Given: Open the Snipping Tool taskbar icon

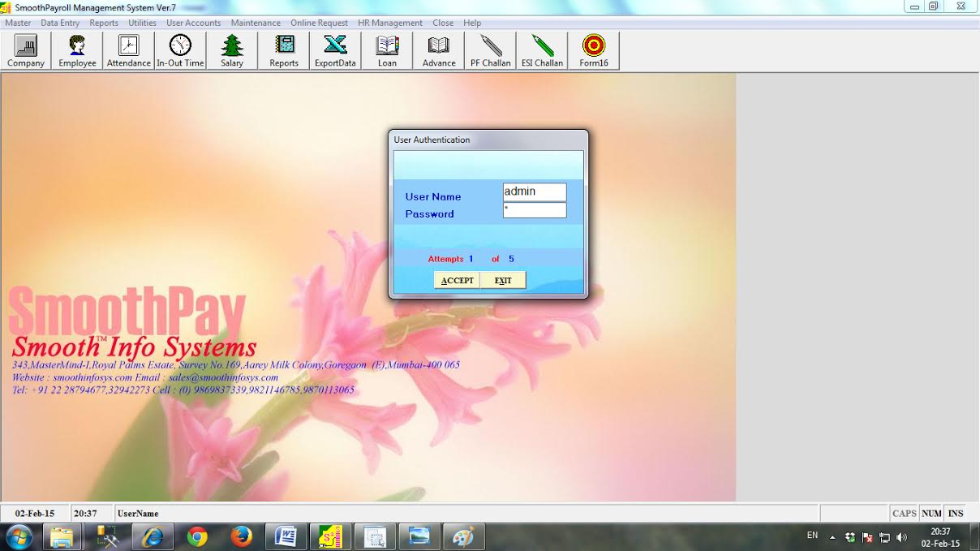Looking at the screenshot, I should pyautogui.click(x=375, y=536).
